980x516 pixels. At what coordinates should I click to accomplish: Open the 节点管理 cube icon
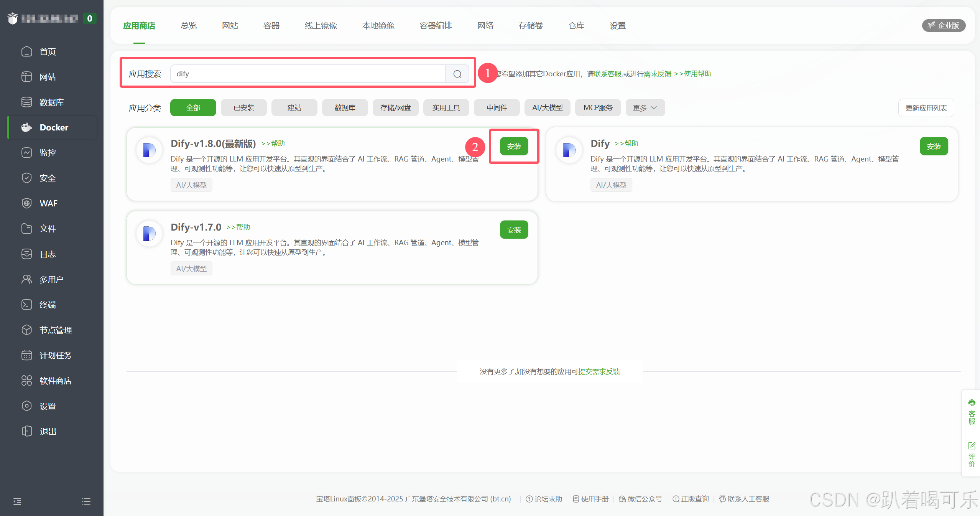[26, 330]
